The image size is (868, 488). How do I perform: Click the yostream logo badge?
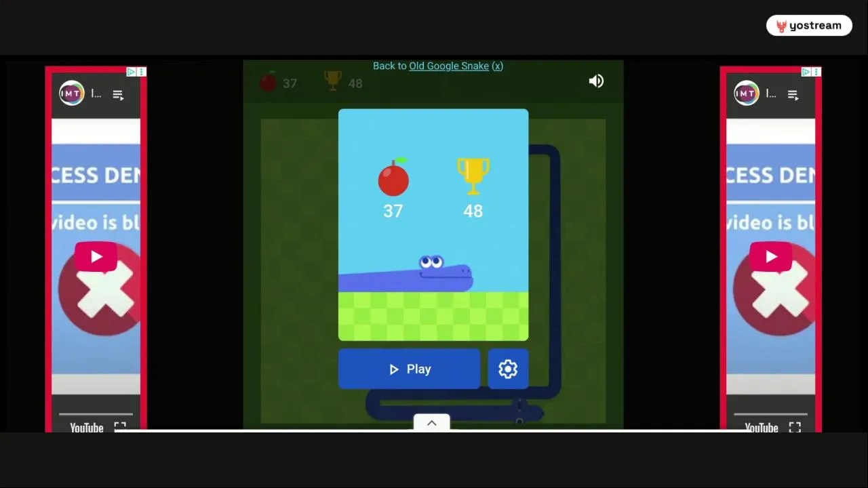tap(809, 26)
